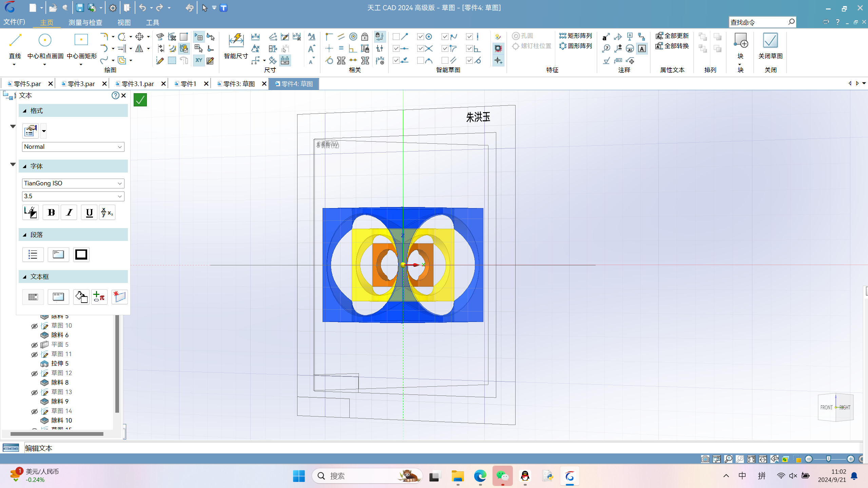Click the FRONT face of view cube
This screenshot has height=488, width=868.
(827, 408)
